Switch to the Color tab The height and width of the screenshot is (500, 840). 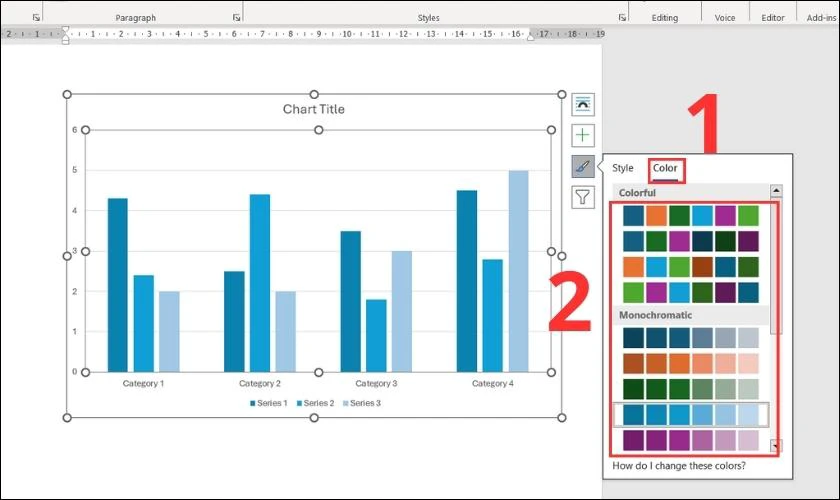[665, 168]
